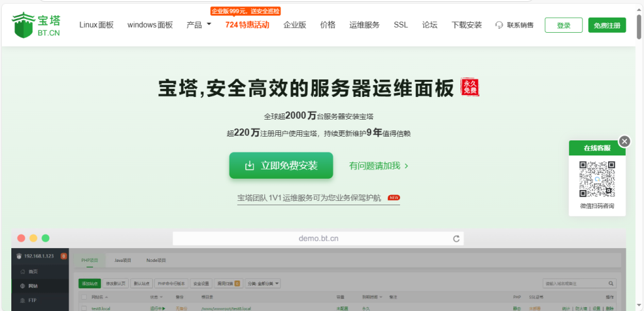Click the test8.local site name
Screen dimensions: 644x311
point(101,308)
